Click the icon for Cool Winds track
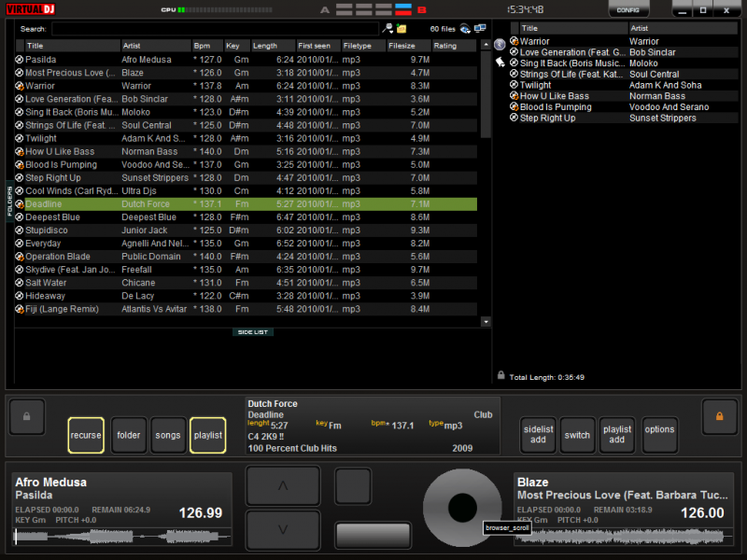This screenshot has width=747, height=560. coord(19,191)
